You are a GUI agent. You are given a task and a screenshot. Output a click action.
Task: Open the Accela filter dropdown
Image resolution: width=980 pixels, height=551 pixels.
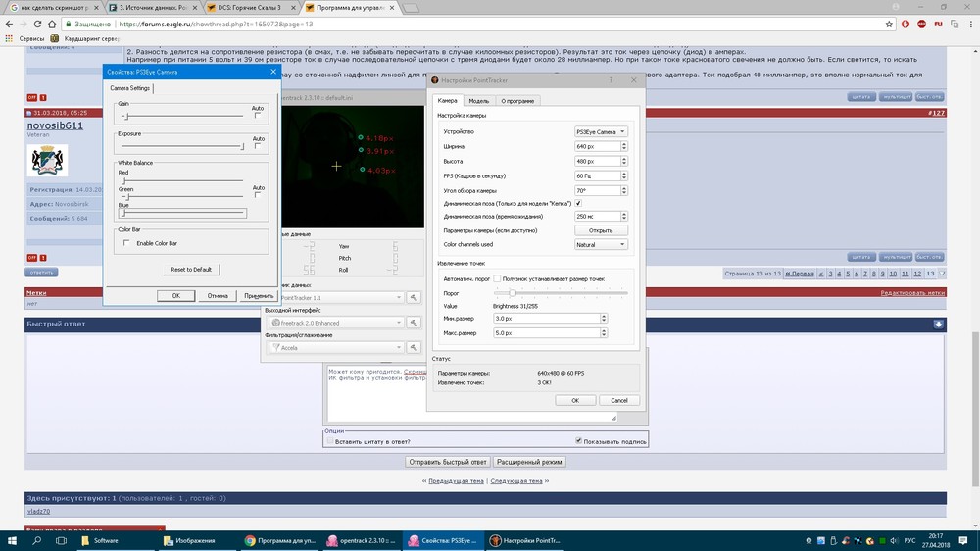[338, 348]
